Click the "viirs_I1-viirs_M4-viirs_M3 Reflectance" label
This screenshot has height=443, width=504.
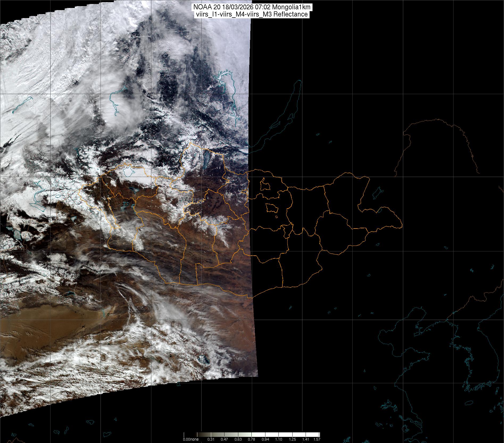click(252, 14)
